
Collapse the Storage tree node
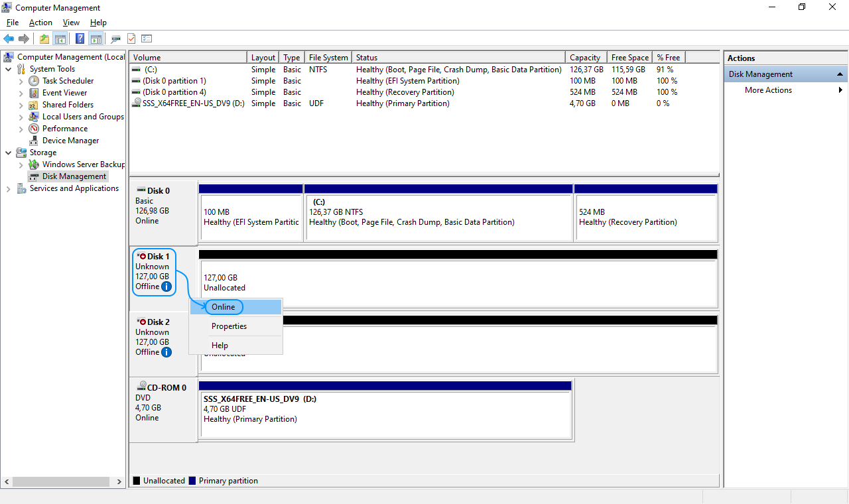click(x=8, y=153)
